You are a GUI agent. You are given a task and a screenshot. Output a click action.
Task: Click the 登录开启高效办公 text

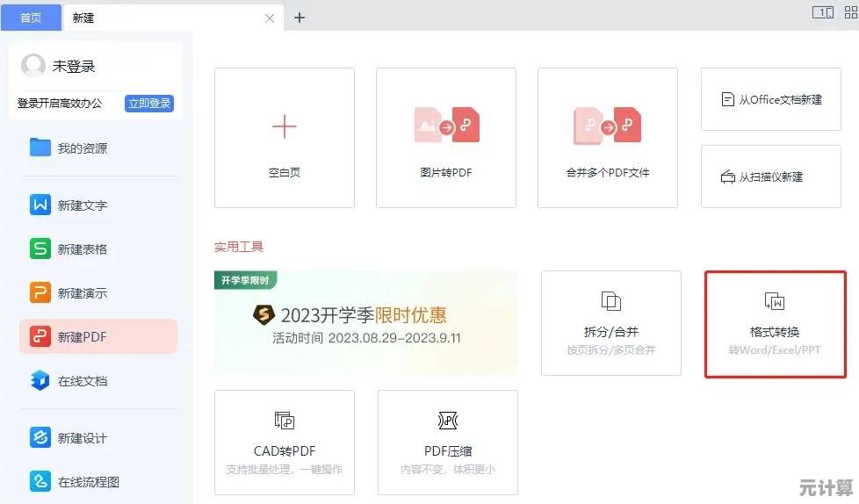point(60,103)
